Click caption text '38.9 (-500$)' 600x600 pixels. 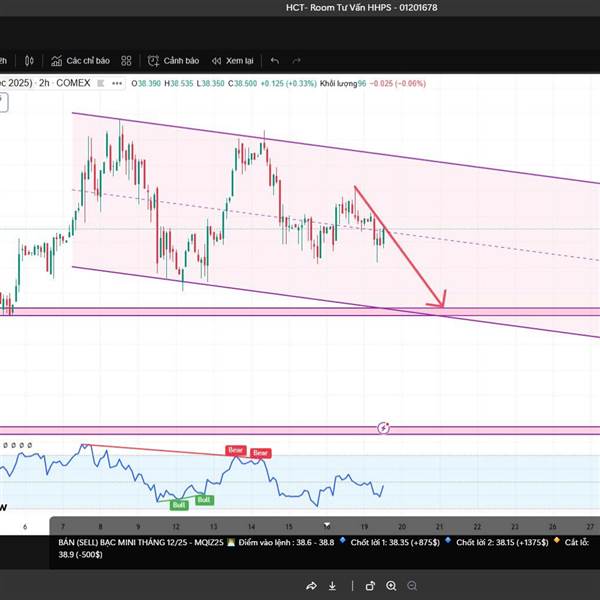click(x=80, y=554)
